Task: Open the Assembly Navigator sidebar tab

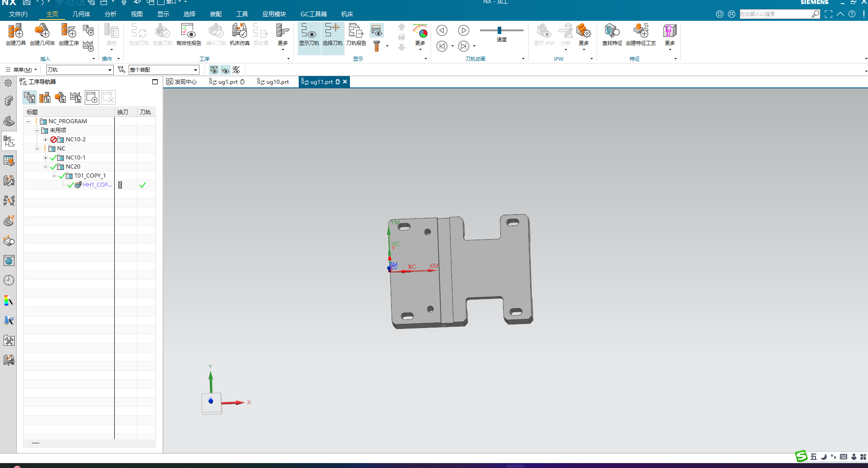Action: (9, 101)
